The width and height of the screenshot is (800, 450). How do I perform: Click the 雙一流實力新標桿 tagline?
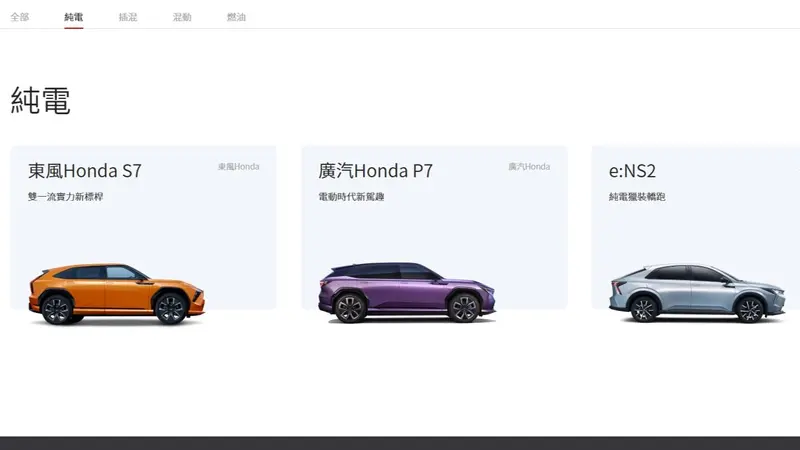coord(66,196)
